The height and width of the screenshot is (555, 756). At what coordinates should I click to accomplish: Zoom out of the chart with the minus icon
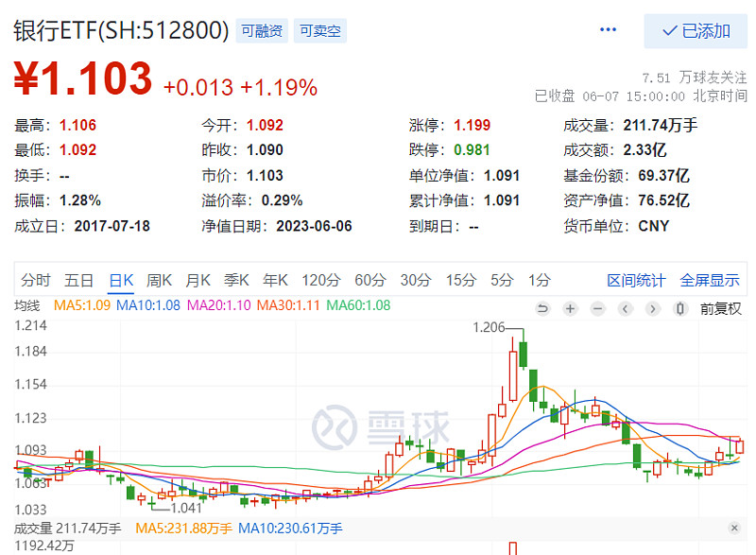click(596, 309)
